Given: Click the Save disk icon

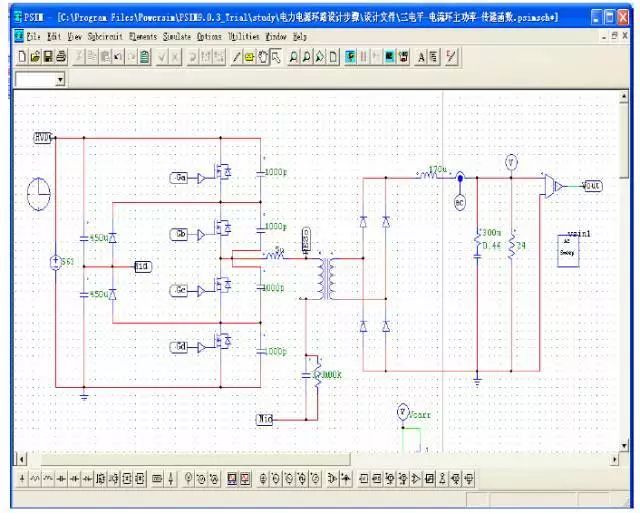Looking at the screenshot, I should pyautogui.click(x=48, y=57).
